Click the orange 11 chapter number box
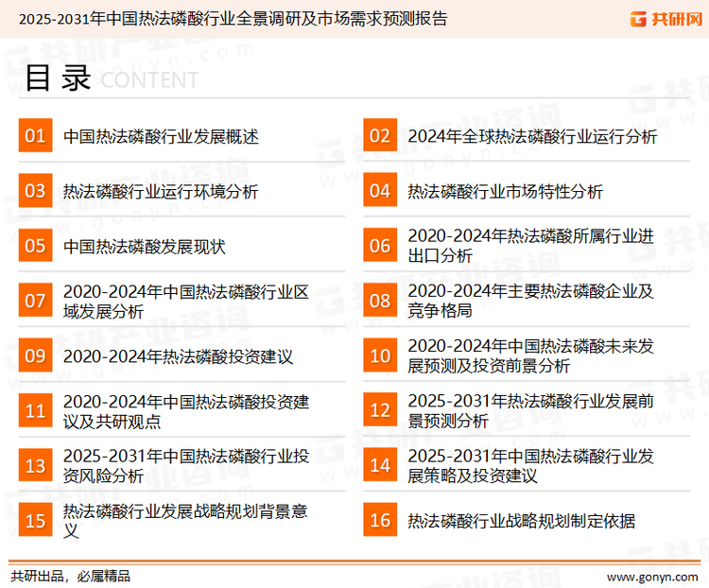The image size is (709, 588). (35, 410)
